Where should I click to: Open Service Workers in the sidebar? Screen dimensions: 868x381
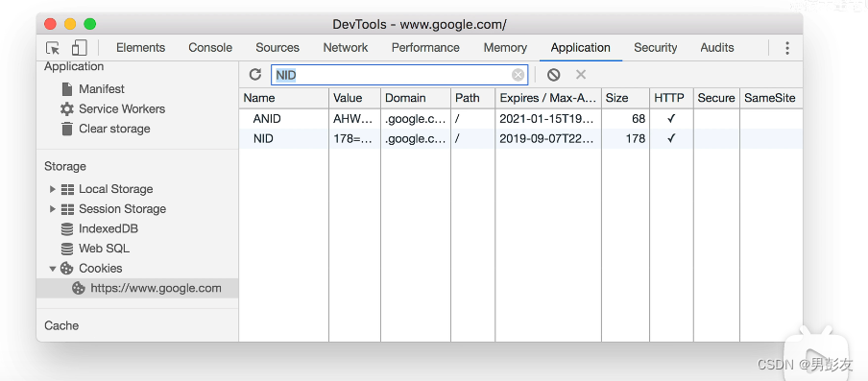[x=122, y=109]
